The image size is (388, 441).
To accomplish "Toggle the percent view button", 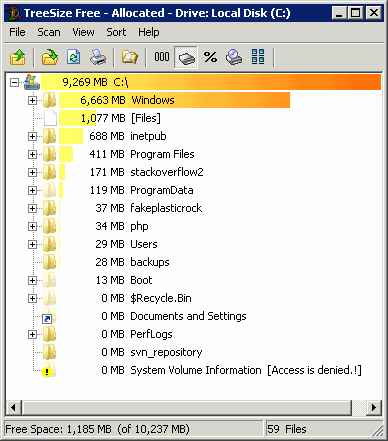I will point(210,57).
